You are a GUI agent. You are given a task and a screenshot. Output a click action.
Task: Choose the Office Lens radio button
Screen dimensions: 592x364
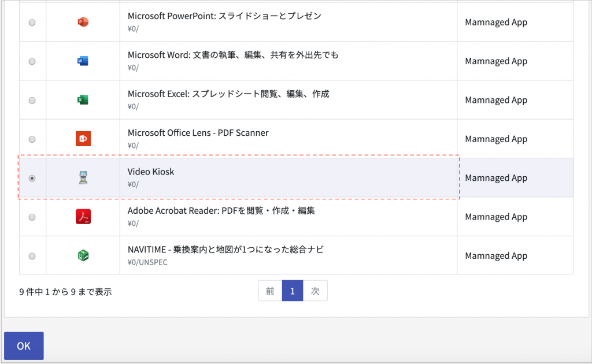(32, 139)
